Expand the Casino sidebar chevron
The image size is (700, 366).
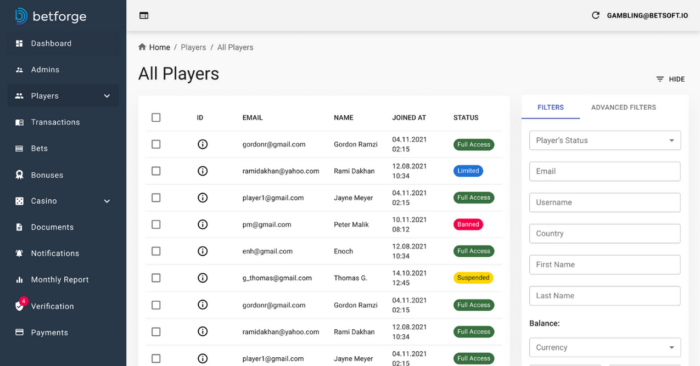[x=107, y=201]
